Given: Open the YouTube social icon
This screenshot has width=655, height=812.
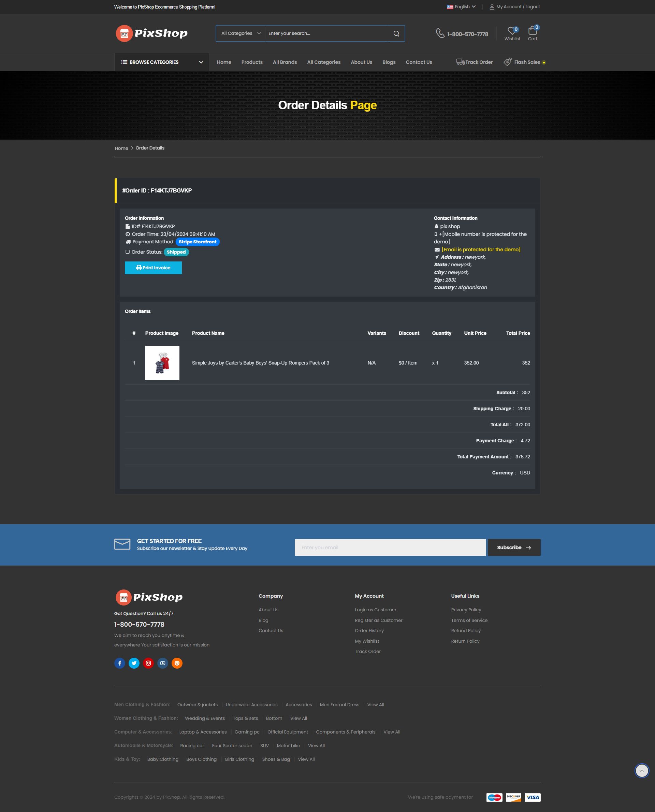Looking at the screenshot, I should pos(163,663).
